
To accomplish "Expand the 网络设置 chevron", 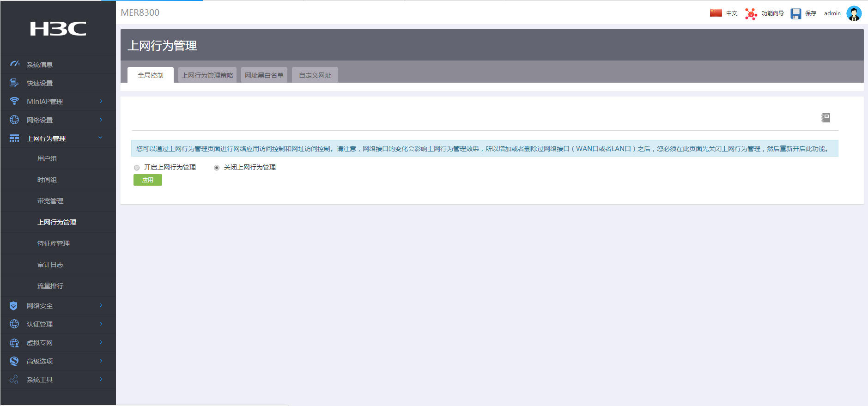I will pos(101,120).
